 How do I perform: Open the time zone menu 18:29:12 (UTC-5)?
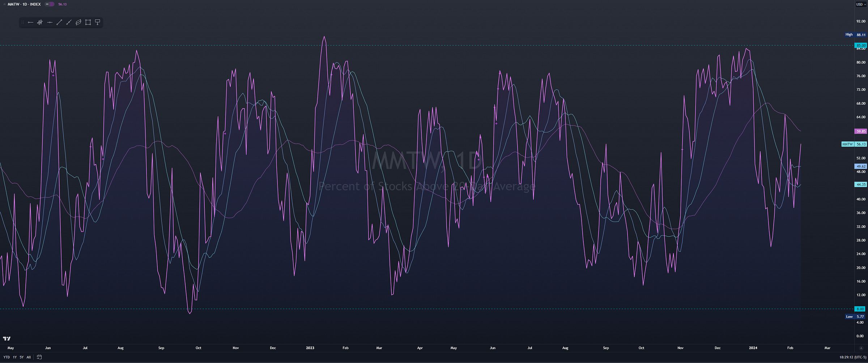coord(852,357)
